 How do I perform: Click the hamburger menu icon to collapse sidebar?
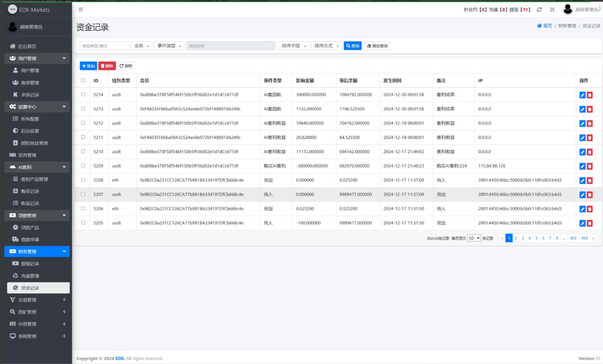pyautogui.click(x=81, y=10)
